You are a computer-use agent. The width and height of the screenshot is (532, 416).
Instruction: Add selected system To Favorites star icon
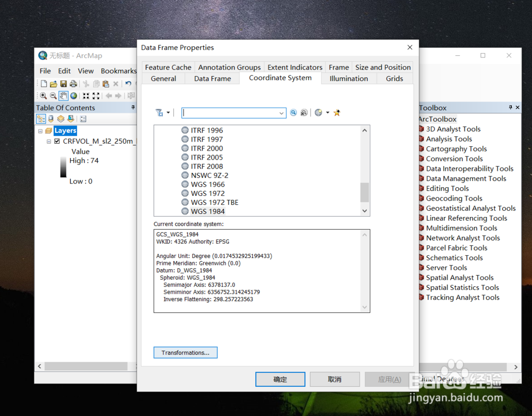337,113
